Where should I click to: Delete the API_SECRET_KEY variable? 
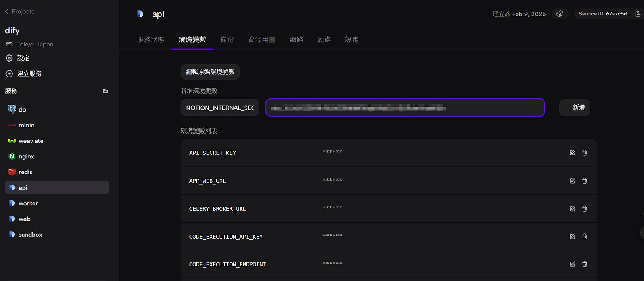(x=585, y=153)
